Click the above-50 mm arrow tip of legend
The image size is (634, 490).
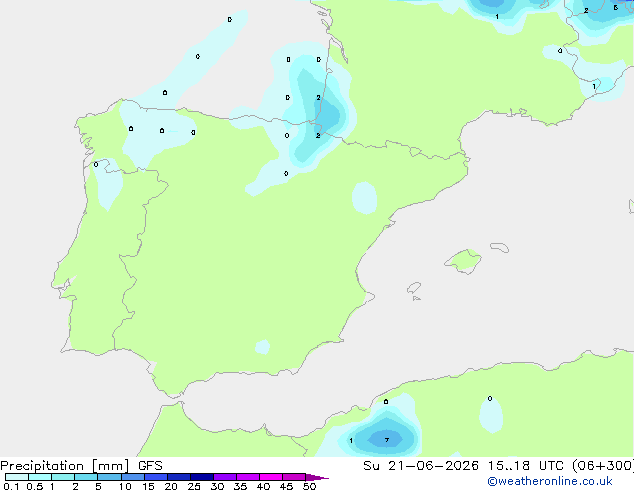[x=317, y=477]
